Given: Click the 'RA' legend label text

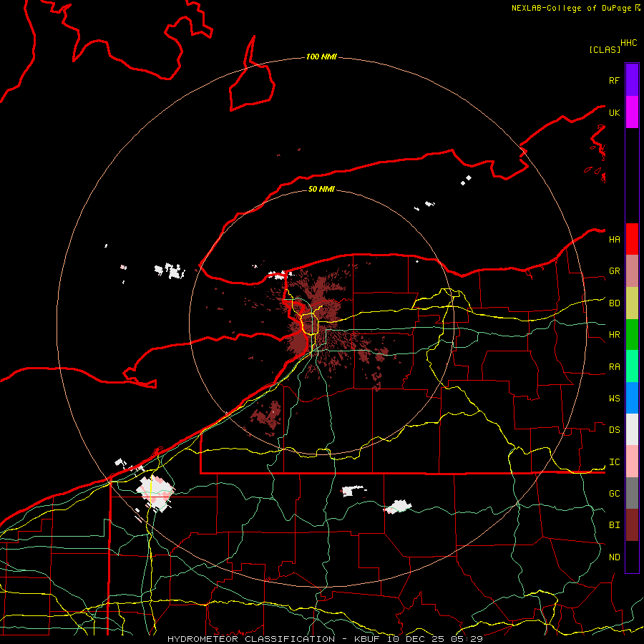Looking at the screenshot, I should coord(614,367).
